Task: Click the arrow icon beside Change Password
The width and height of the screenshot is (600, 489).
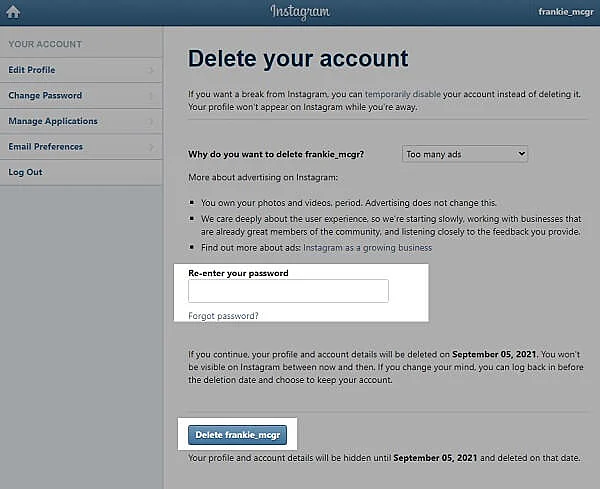Action: coord(151,96)
